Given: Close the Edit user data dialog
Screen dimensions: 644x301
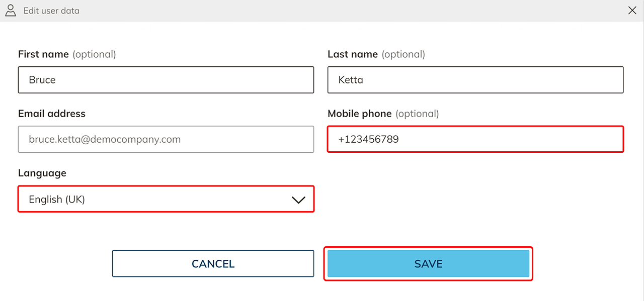Looking at the screenshot, I should (632, 11).
